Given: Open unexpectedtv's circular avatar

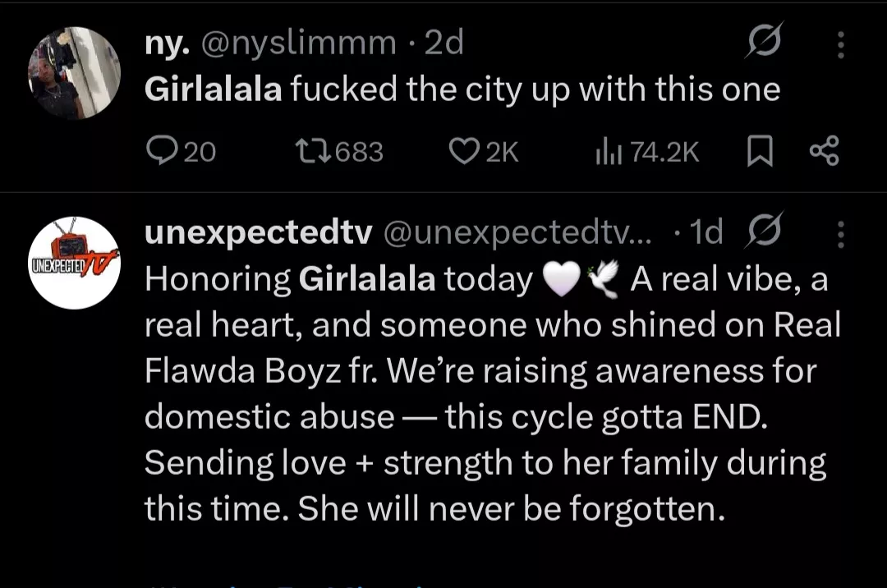Looking at the screenshot, I should click(x=74, y=263).
